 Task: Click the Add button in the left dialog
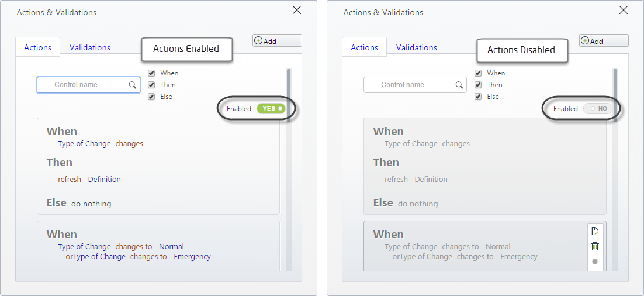pos(277,41)
